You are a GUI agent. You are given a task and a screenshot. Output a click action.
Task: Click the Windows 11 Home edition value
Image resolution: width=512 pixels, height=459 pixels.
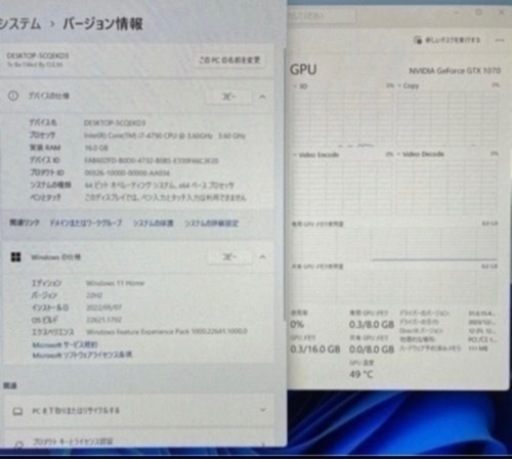[115, 283]
